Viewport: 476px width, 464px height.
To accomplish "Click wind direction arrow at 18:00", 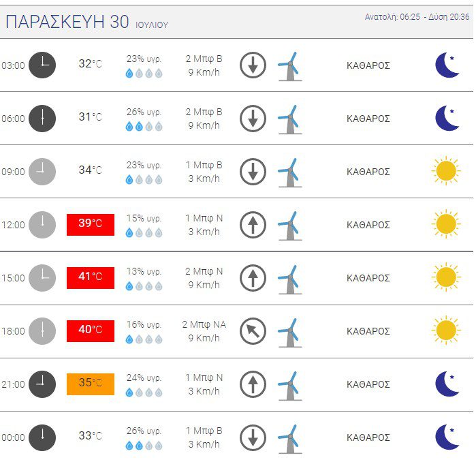I will 253,331.
